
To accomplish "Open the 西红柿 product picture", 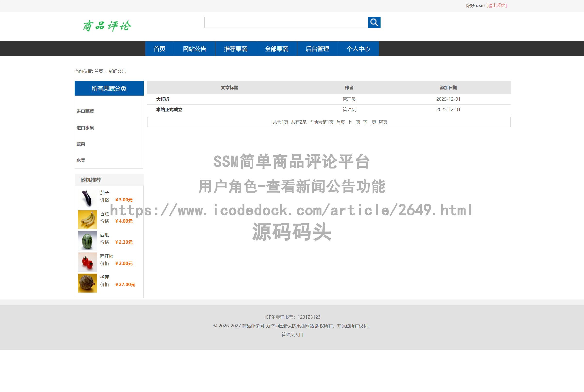I will pyautogui.click(x=87, y=262).
